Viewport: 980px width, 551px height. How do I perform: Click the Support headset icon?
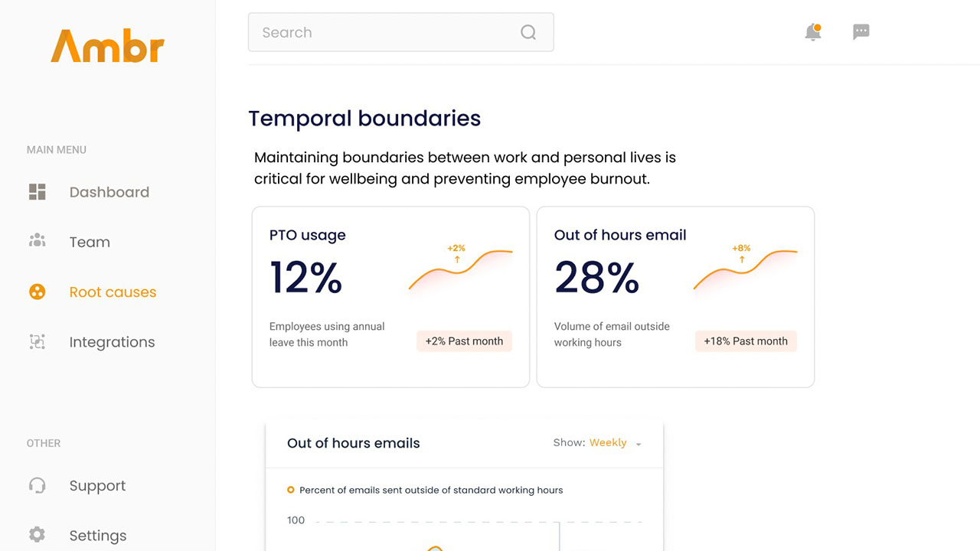coord(37,485)
